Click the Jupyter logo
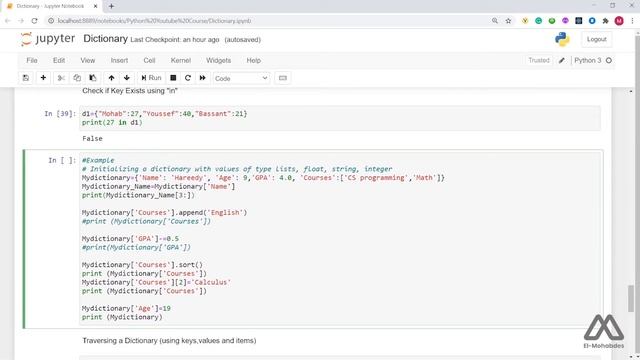Viewport: 640px width, 360px height. pyautogui.click(x=48, y=39)
